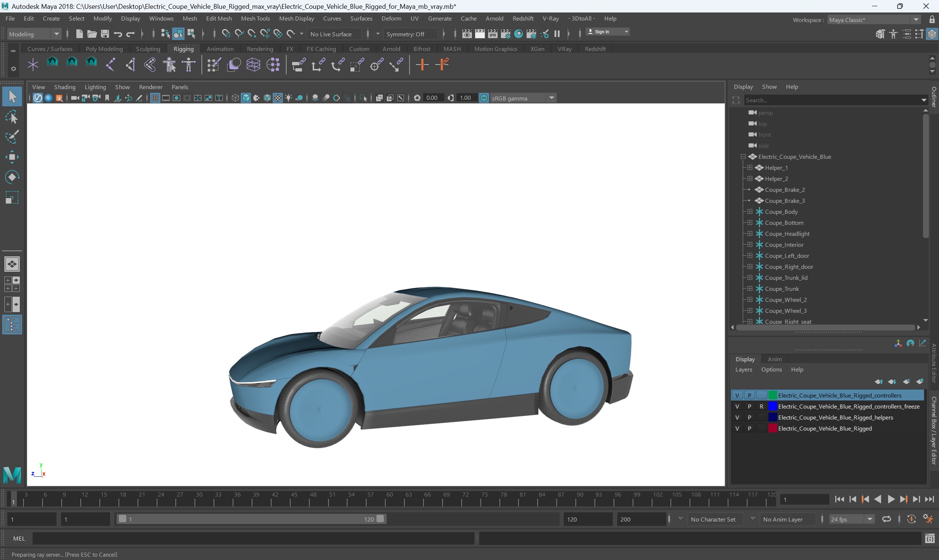Open the Modeling menu set dropdown
939x560 pixels.
tap(34, 34)
